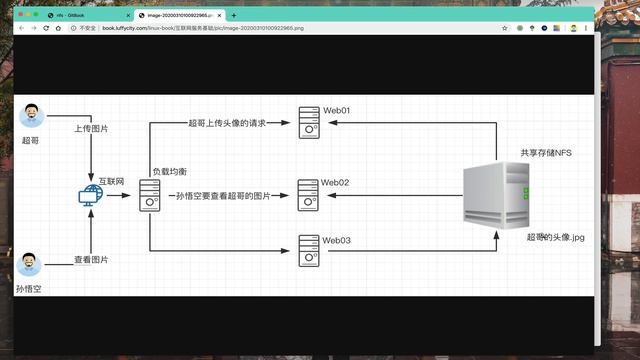This screenshot has width=640, height=360.
Task: Click the 上传图片 label
Action: pos(91,129)
